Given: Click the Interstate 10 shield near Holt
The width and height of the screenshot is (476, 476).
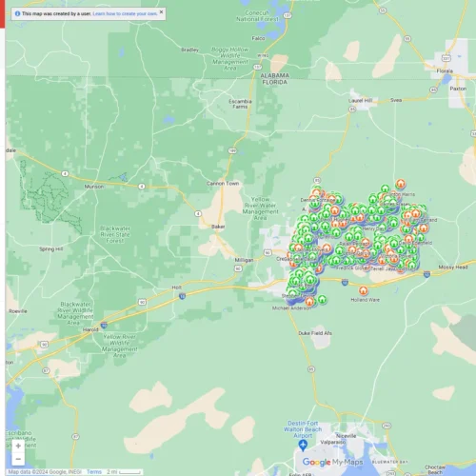Looking at the screenshot, I should 182,296.
